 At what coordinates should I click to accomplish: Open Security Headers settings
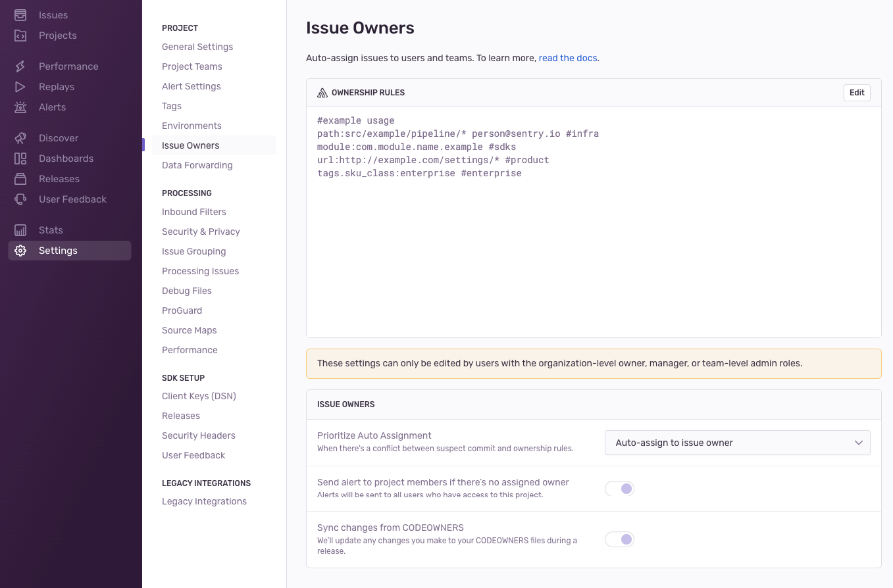coord(199,435)
